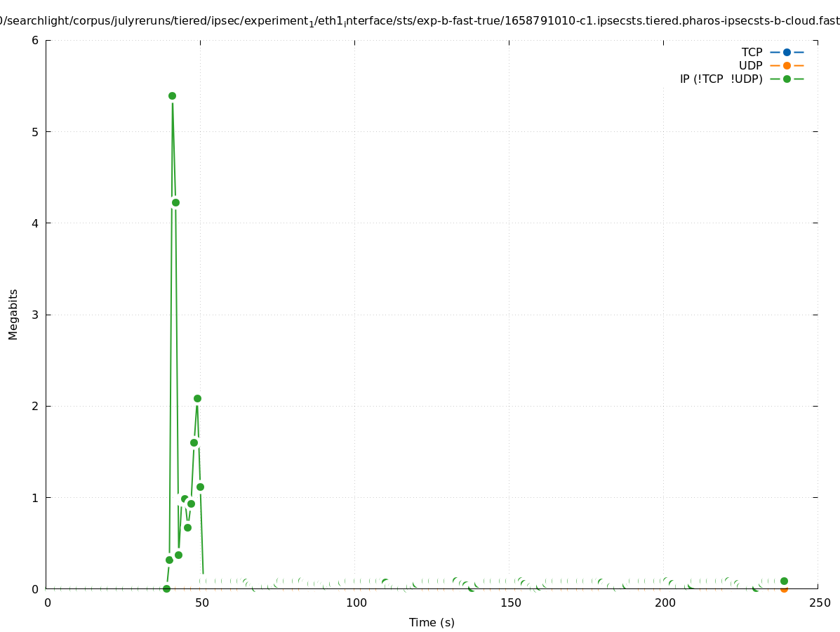Select the IP (!TCP !UDP) legend label
Screen dimensions: 840x632
pos(721,79)
